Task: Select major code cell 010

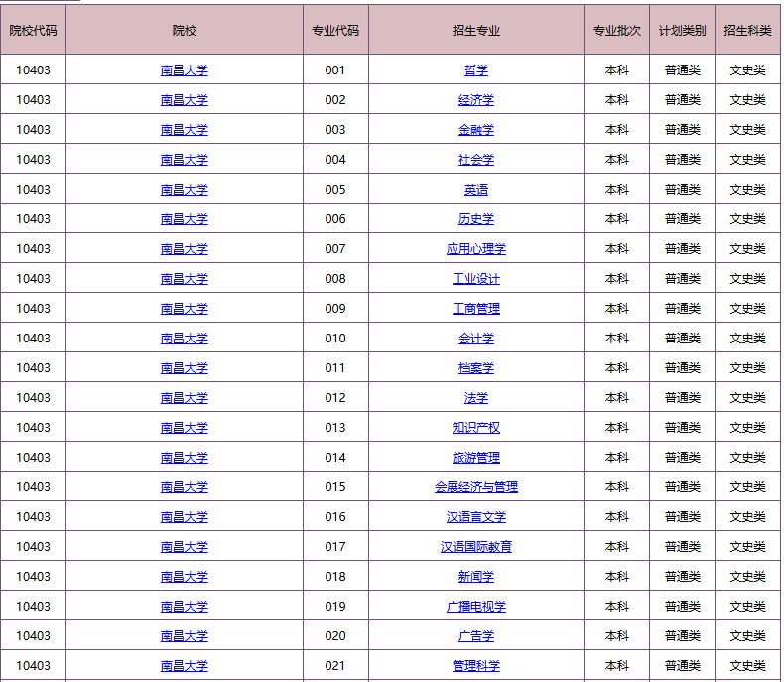Action: point(335,338)
